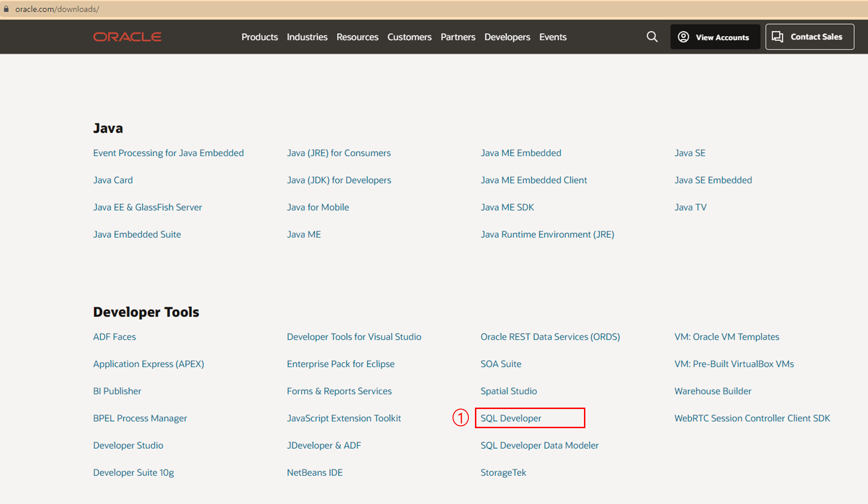Open the Java SE link

click(690, 153)
